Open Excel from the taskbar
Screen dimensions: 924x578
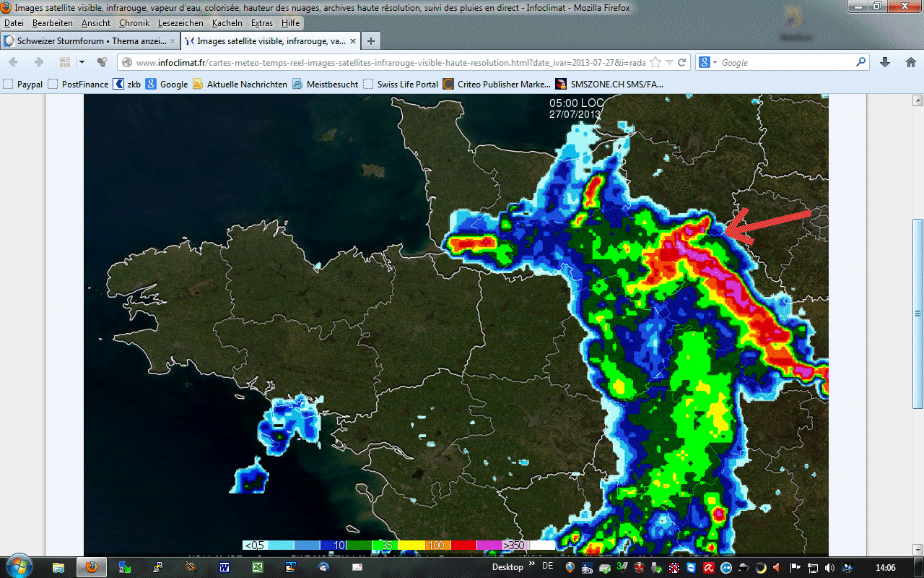point(258,567)
